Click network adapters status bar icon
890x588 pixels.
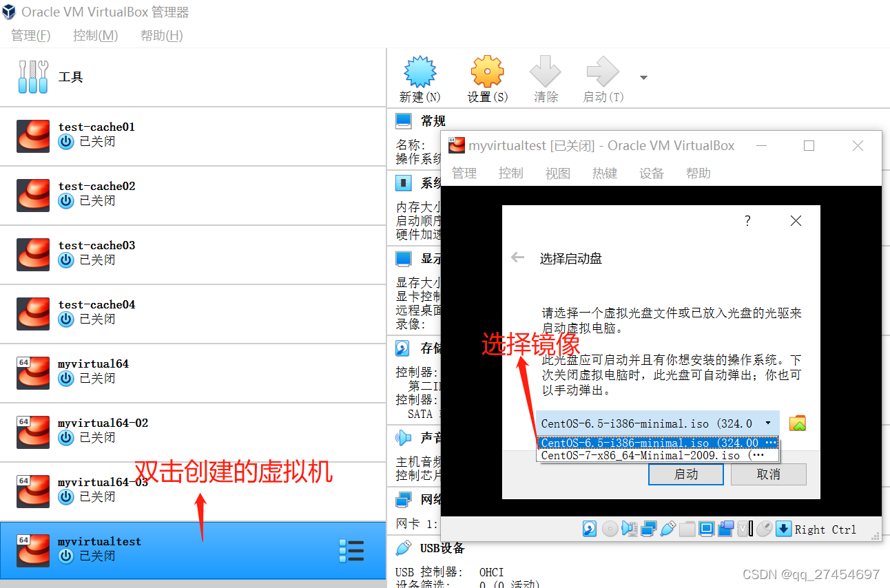pos(648,529)
